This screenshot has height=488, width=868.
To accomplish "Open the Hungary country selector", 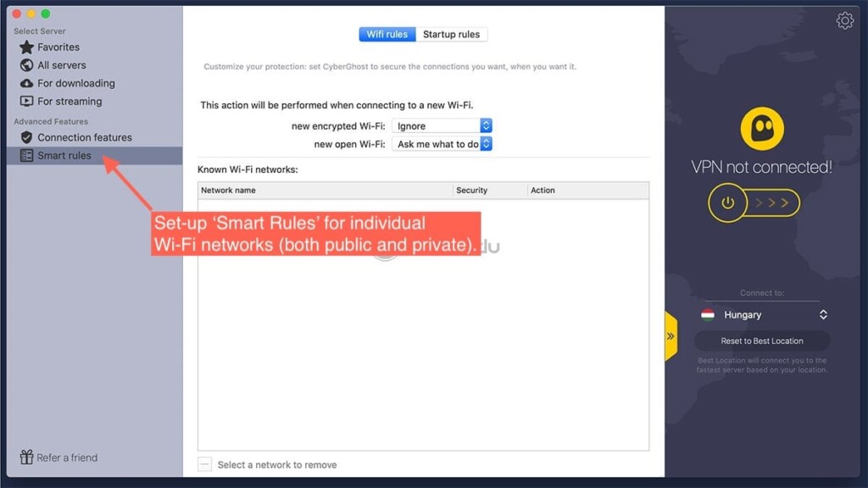I will pos(764,315).
